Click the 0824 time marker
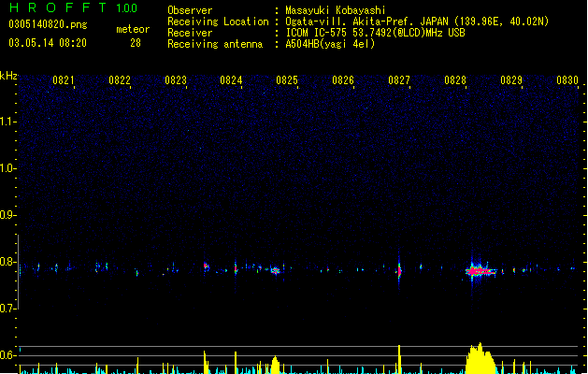Image resolution: width=588 pixels, height=374 pixels. coord(231,80)
